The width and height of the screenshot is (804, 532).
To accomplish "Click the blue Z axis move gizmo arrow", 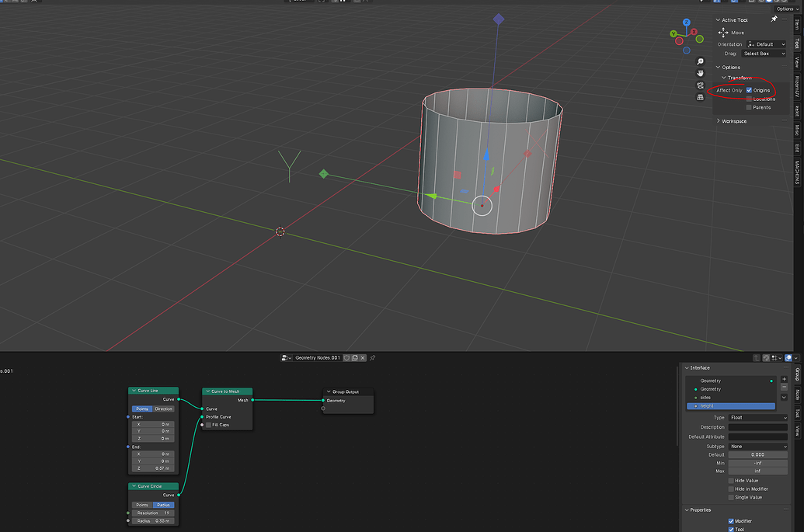I will 486,155.
